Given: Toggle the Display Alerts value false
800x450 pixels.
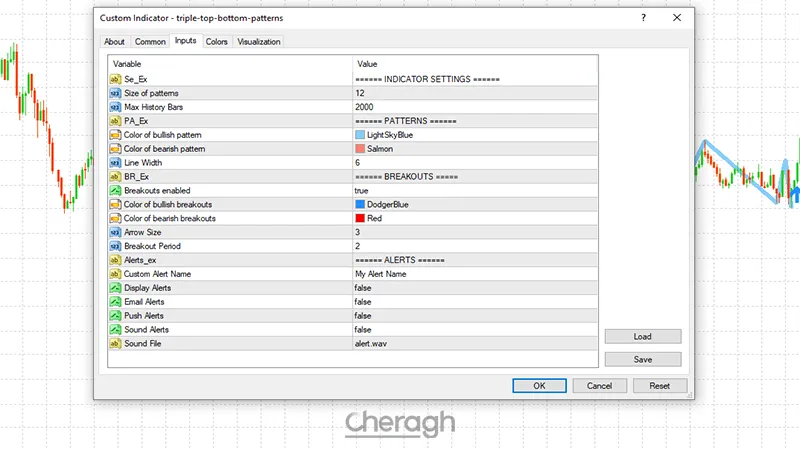Looking at the screenshot, I should click(x=363, y=288).
